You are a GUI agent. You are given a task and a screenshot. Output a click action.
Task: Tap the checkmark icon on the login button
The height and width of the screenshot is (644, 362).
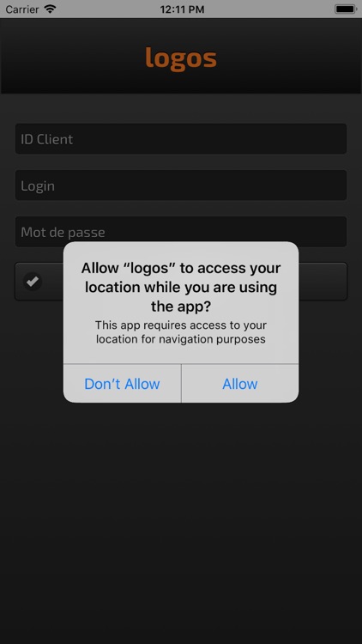click(x=33, y=282)
